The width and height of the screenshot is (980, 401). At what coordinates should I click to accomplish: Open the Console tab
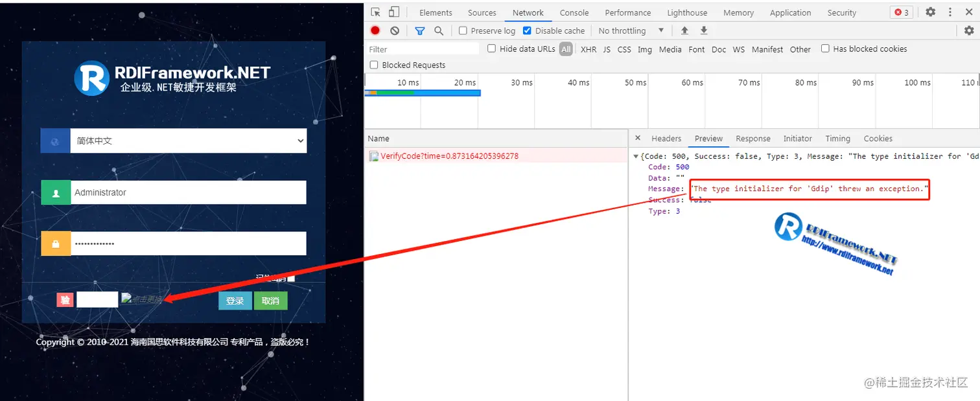click(x=574, y=12)
